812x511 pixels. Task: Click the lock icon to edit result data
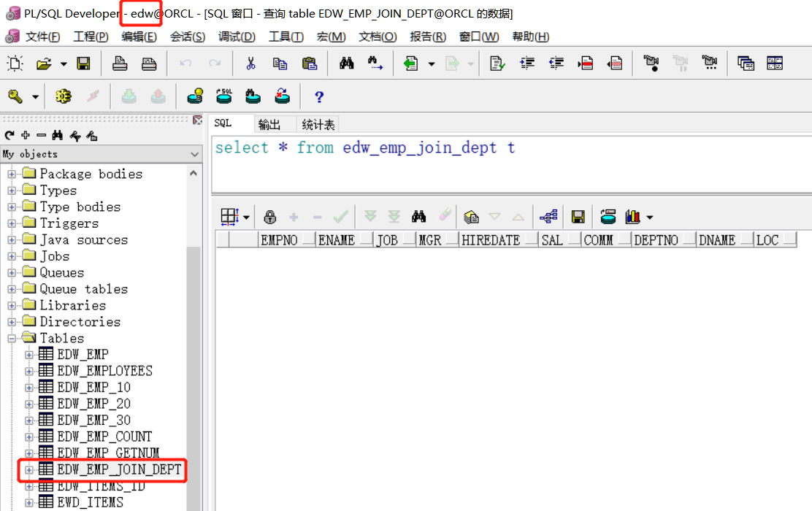269,217
